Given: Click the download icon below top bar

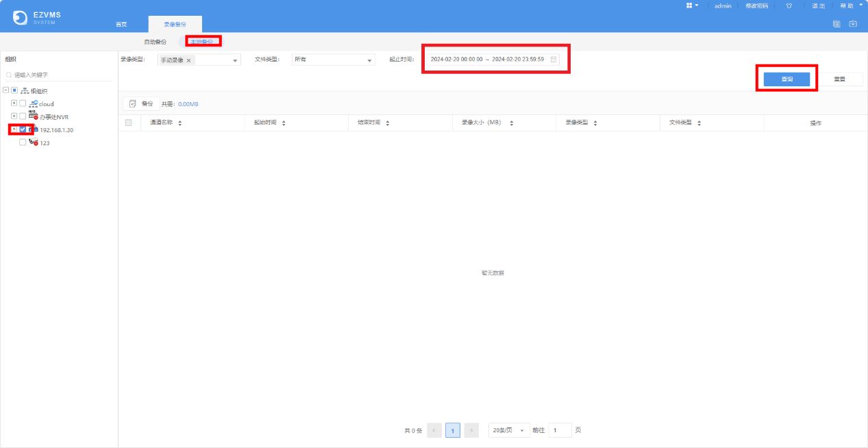Looking at the screenshot, I should 853,23.
